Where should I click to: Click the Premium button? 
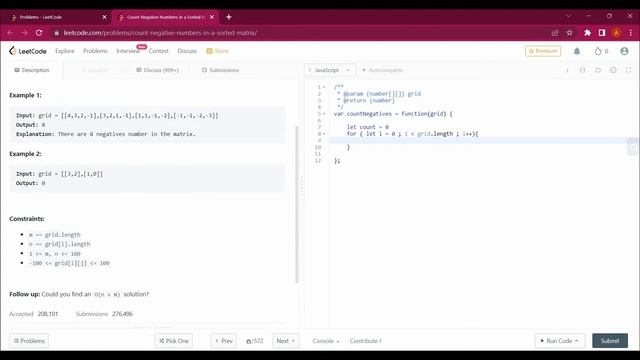pos(543,51)
